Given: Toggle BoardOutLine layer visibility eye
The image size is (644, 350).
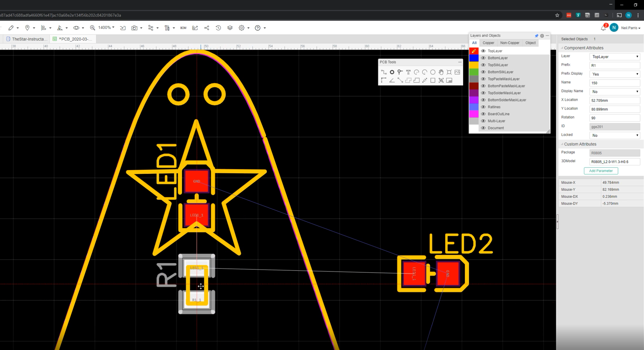Looking at the screenshot, I should [483, 114].
